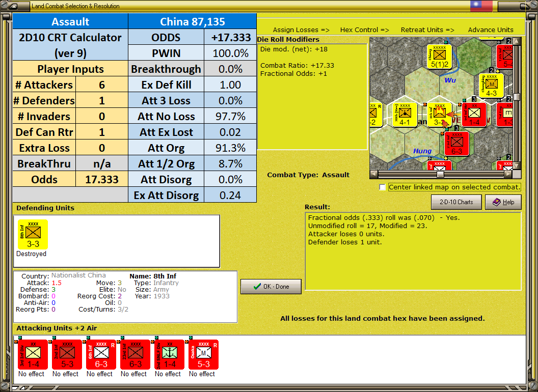Pick the 6th Inf 6-3 attacker counter
Viewport: 538px width, 392px height.
coord(101,355)
